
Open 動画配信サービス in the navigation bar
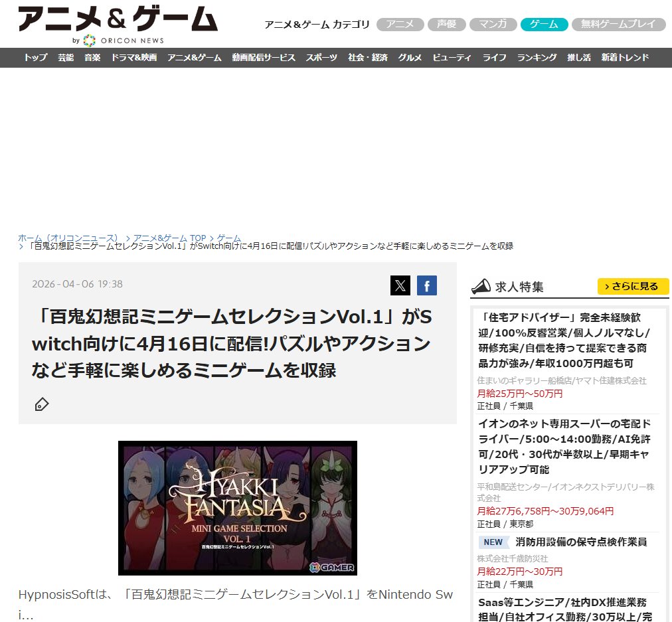tap(264, 57)
